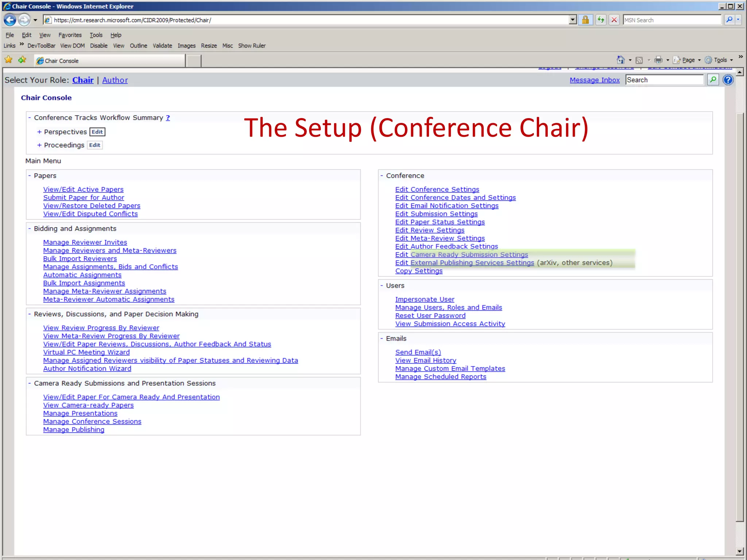Expand the Perspectives track plus sign
The height and width of the screenshot is (560, 747).
pyautogui.click(x=39, y=132)
